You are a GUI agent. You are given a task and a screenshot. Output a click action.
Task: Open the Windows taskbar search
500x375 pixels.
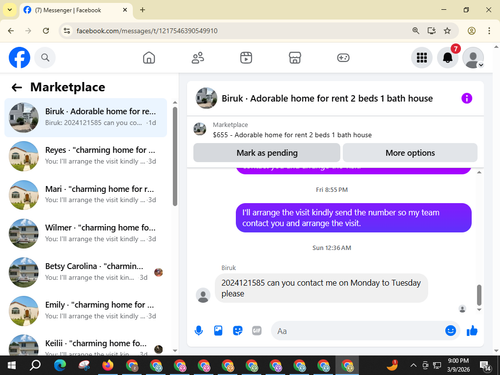pyautogui.click(x=35, y=366)
